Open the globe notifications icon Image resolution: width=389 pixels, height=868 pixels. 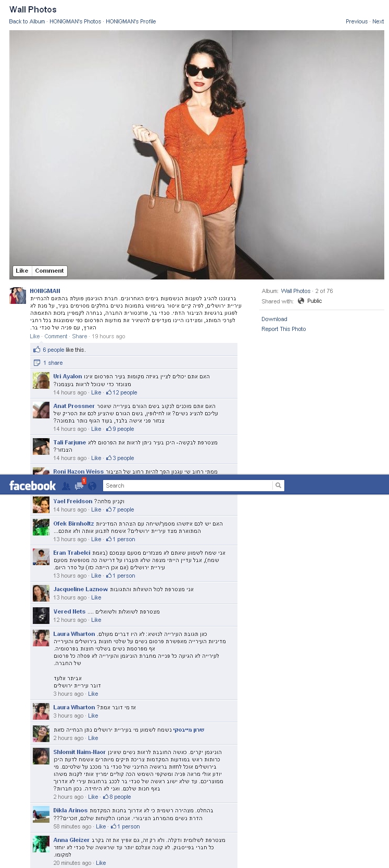click(x=92, y=486)
